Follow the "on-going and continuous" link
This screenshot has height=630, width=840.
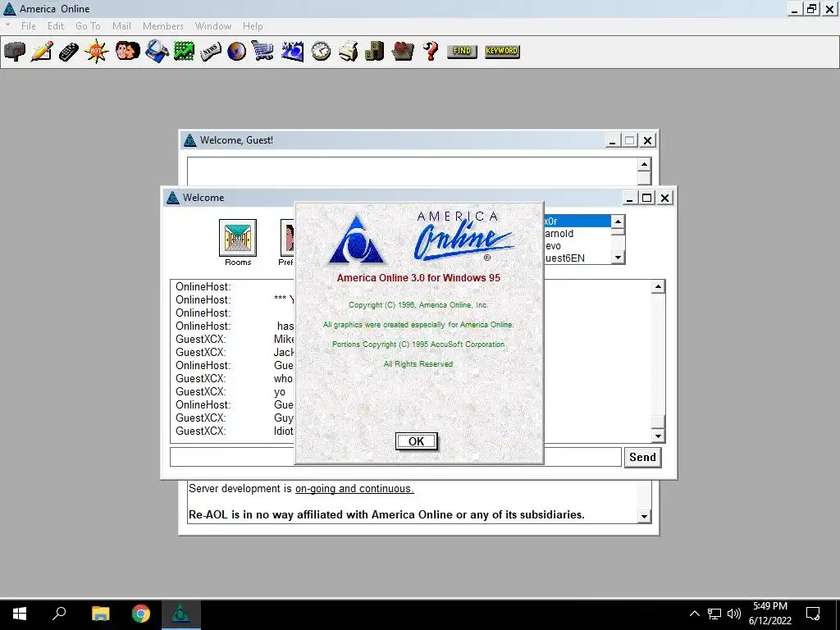[x=354, y=489]
